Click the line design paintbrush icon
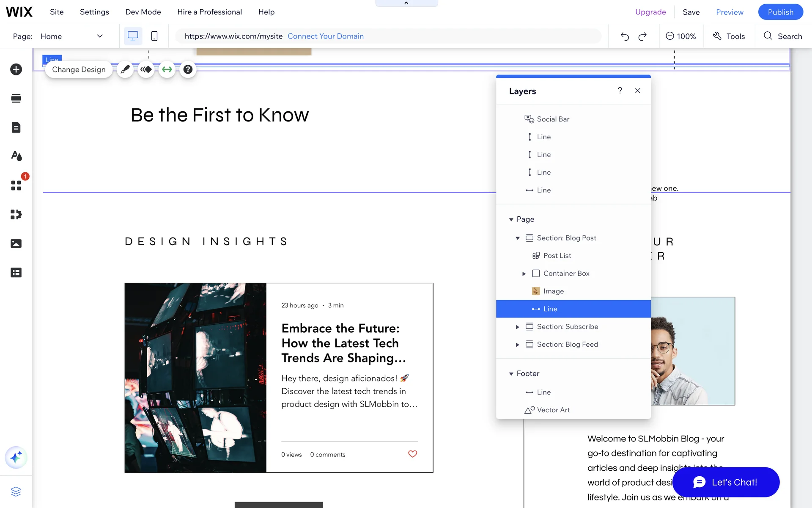 [x=125, y=69]
